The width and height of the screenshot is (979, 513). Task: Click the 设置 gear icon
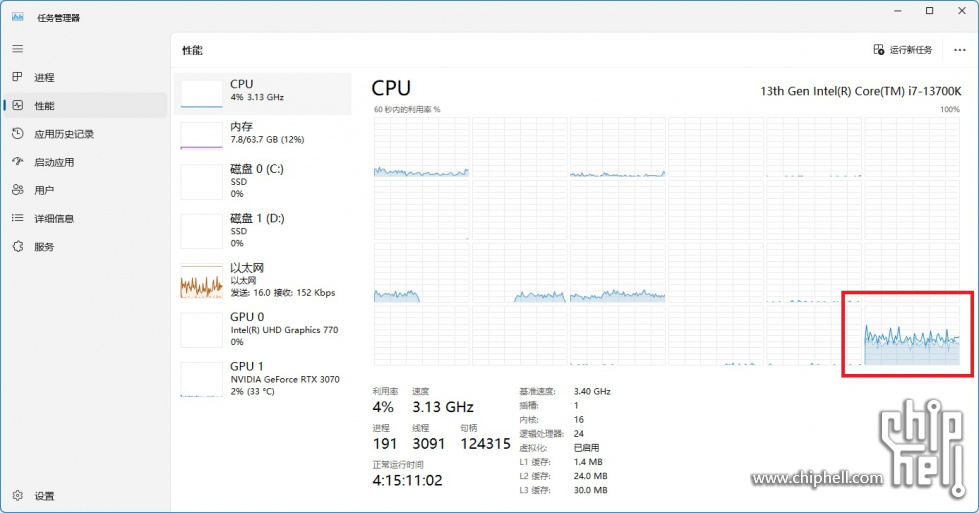click(x=17, y=496)
